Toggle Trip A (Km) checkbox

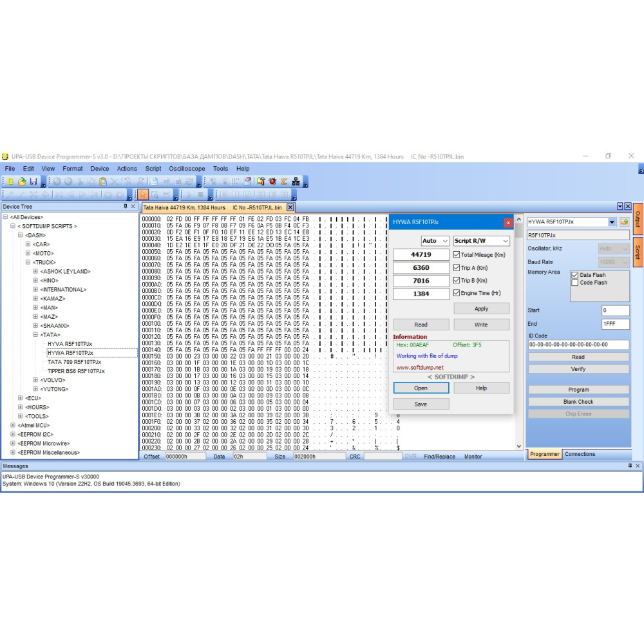pyautogui.click(x=457, y=268)
